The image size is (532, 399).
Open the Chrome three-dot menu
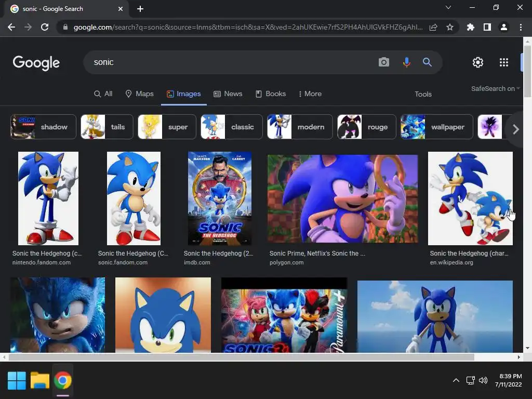521,27
